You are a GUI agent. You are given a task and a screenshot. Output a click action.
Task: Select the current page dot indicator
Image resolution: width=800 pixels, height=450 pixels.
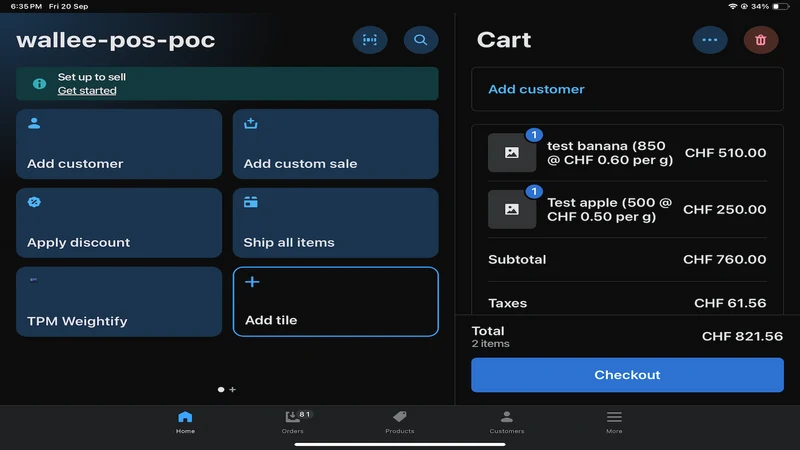click(x=221, y=389)
